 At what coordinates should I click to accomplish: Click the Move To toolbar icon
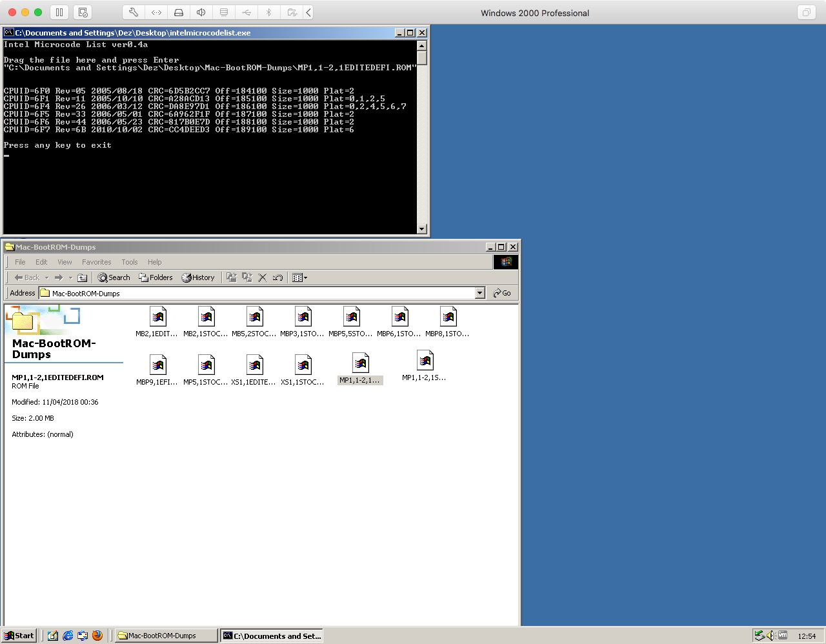(x=232, y=277)
